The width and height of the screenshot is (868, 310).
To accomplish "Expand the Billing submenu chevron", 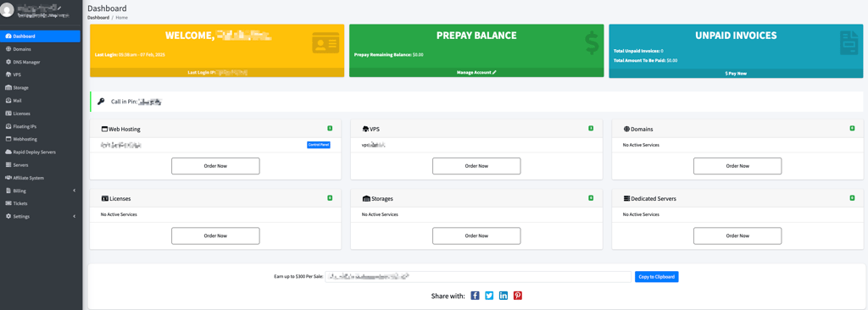I will click(75, 191).
